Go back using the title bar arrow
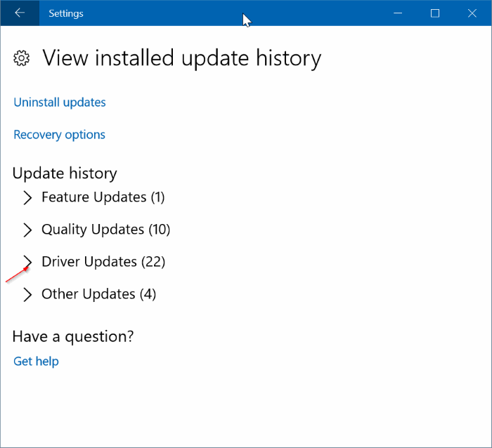The width and height of the screenshot is (492, 448). tap(20, 13)
